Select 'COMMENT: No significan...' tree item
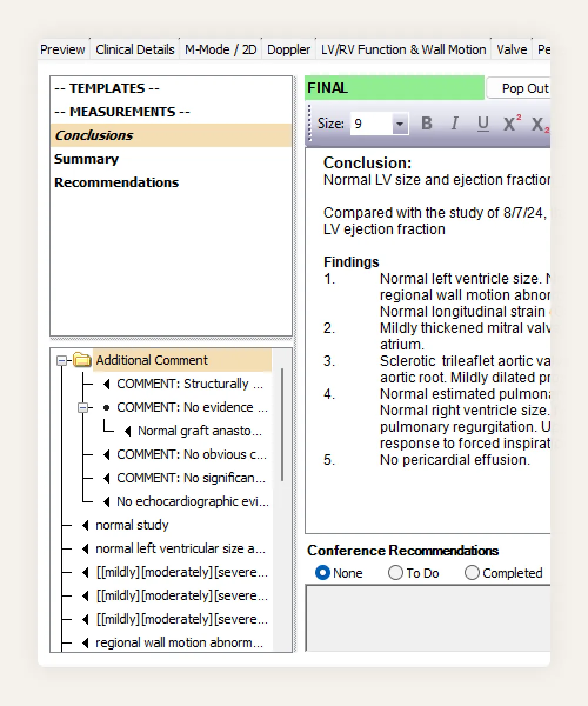588x706 pixels. 191,478
